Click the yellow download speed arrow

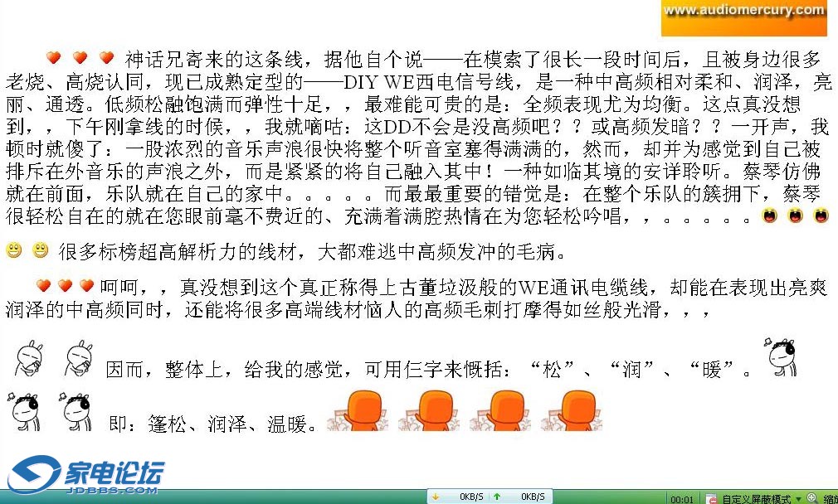435,497
